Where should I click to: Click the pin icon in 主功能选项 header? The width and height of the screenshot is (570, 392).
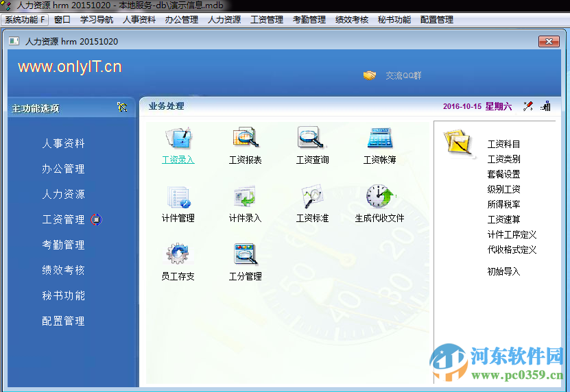[122, 107]
